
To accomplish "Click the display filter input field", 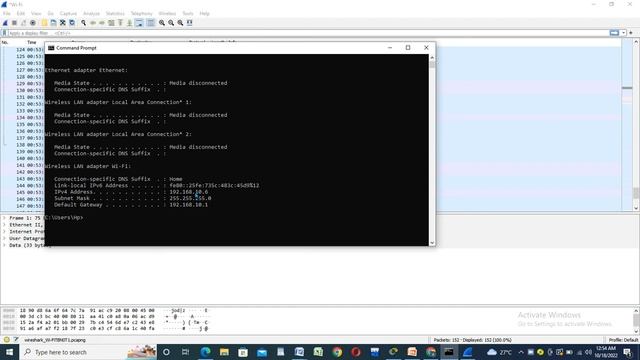I will tap(308, 33).
